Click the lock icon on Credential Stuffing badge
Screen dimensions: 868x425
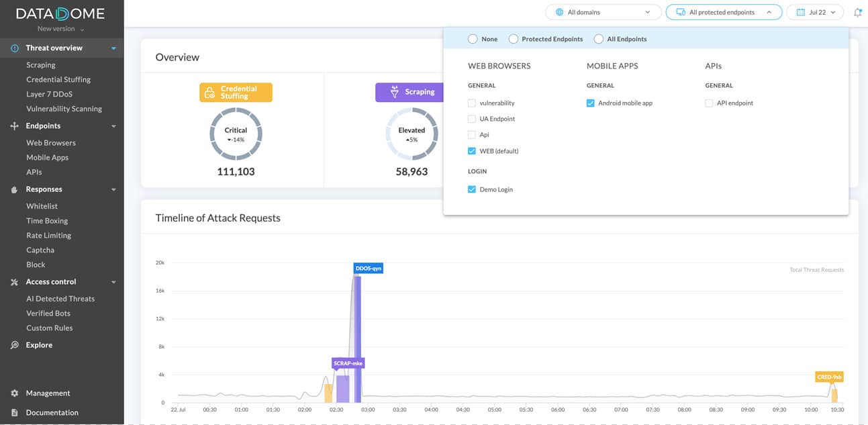click(210, 93)
